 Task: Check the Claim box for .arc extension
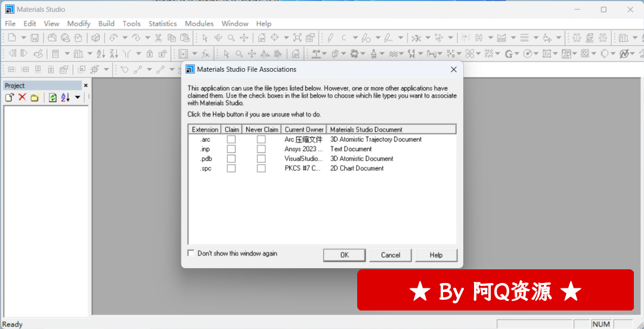point(231,140)
